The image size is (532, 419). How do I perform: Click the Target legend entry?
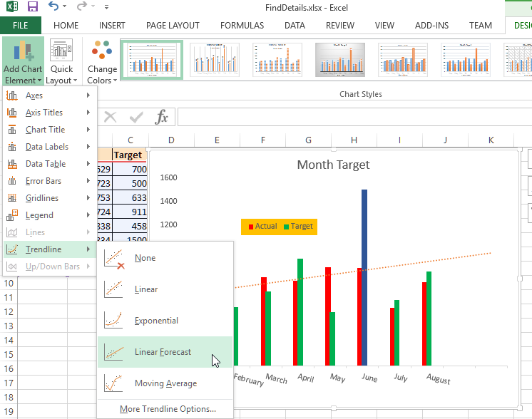(298, 226)
